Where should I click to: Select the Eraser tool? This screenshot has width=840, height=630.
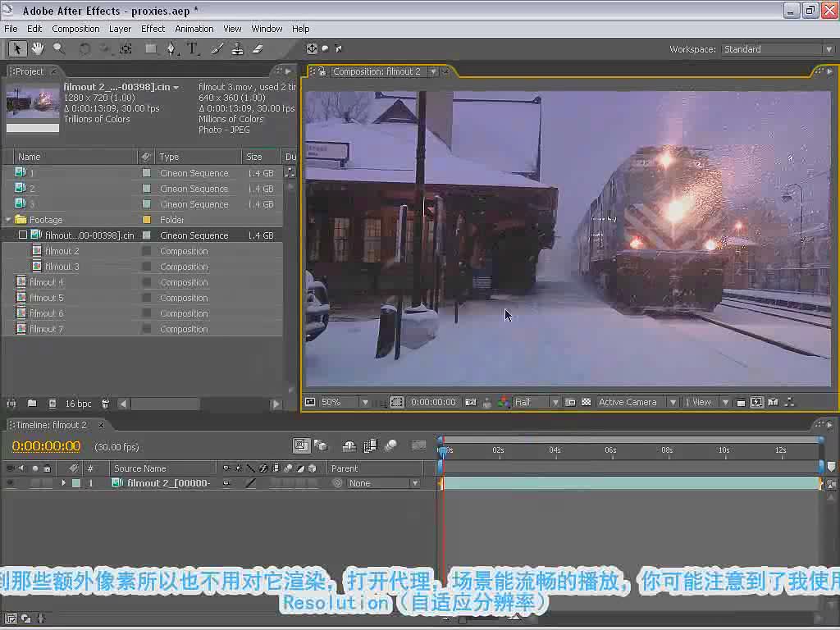pos(258,48)
